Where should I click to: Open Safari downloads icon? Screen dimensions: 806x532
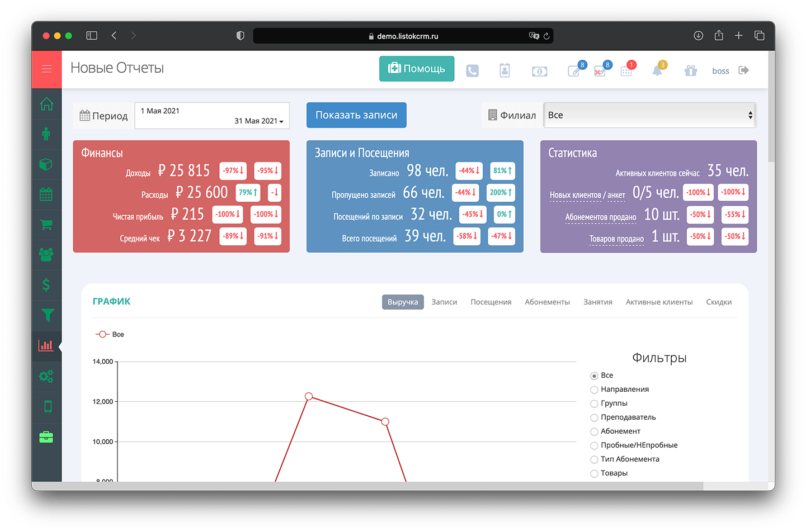(x=699, y=36)
